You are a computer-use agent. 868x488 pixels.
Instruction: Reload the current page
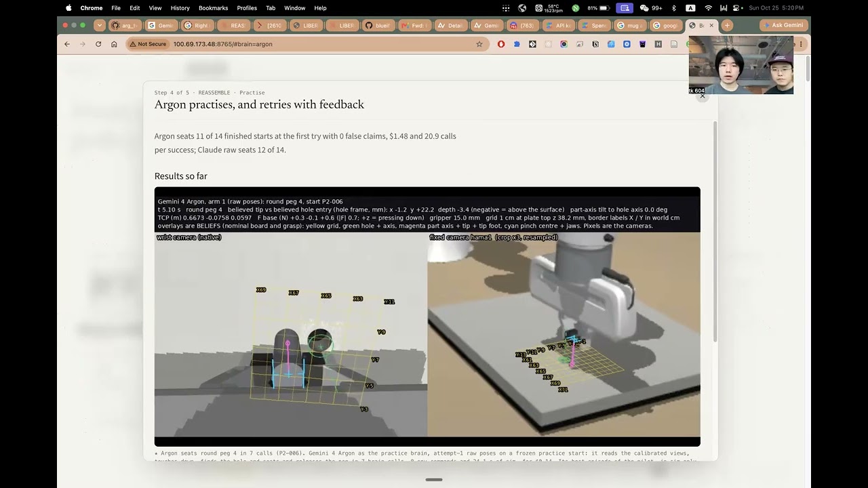(x=98, y=44)
